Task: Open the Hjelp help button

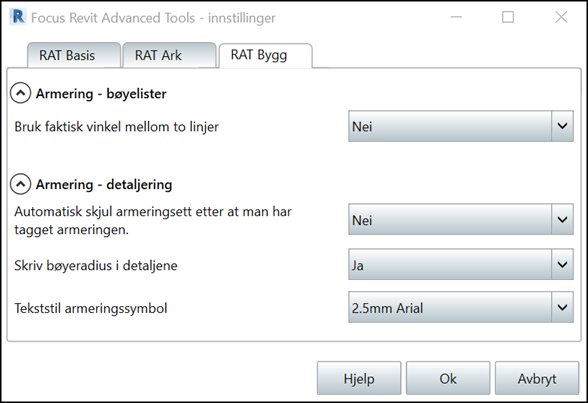Action: (359, 378)
